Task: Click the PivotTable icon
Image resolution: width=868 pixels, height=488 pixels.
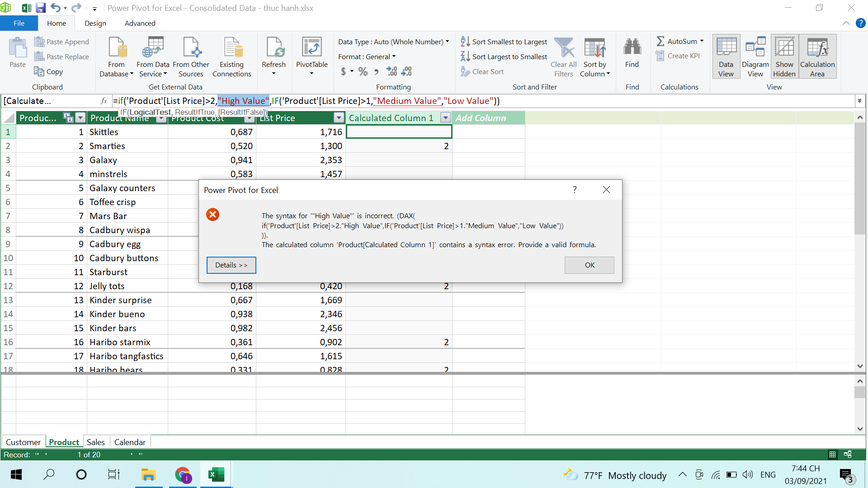Action: click(x=311, y=48)
